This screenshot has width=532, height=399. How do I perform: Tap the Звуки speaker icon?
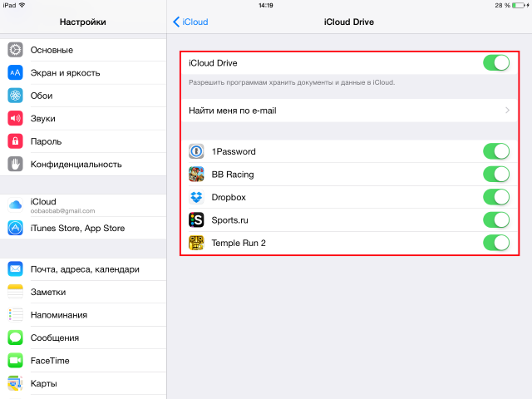coord(15,118)
